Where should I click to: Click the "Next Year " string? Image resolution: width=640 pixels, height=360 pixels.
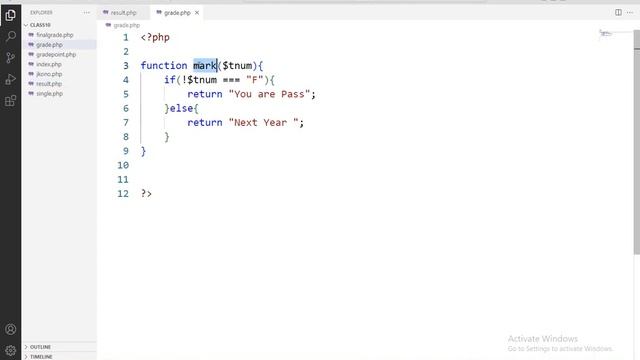pos(264,123)
